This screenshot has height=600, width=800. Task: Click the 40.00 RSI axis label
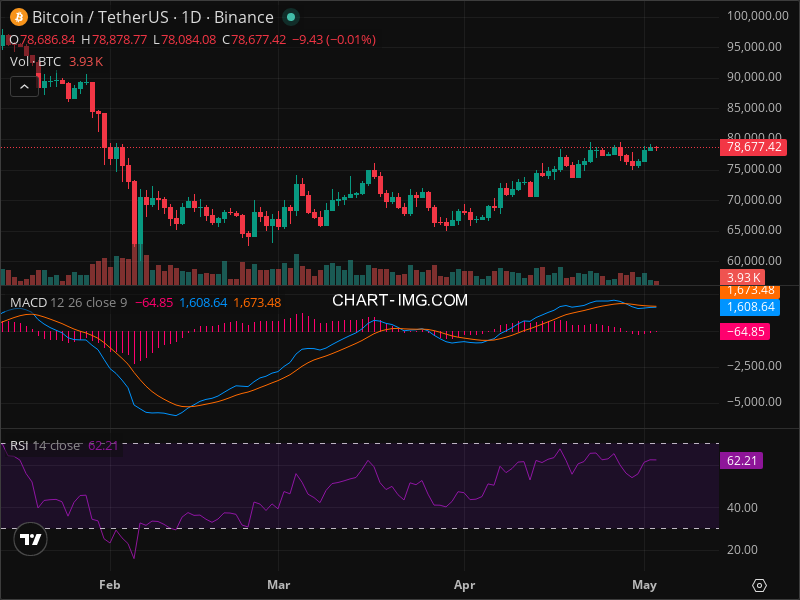[742, 508]
